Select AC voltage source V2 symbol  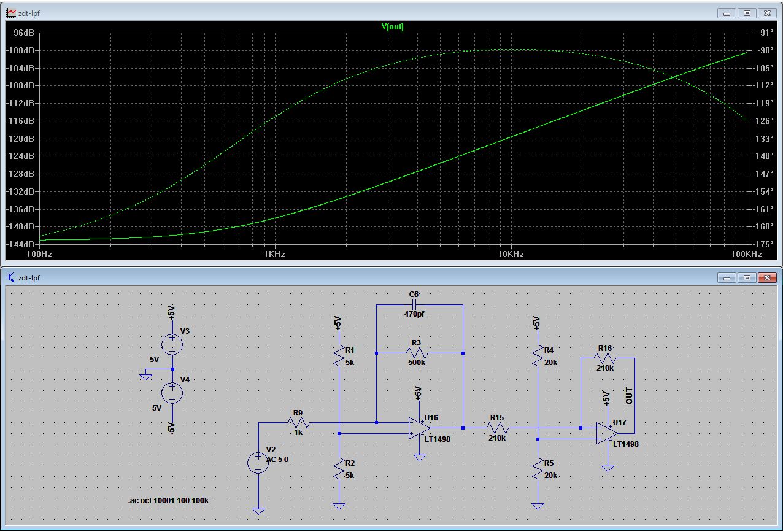(x=258, y=463)
